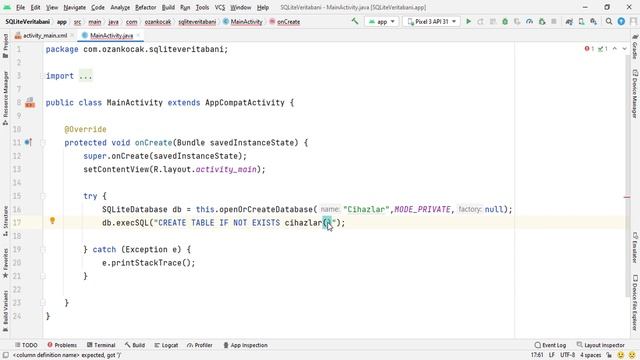The height and width of the screenshot is (360, 640).
Task: Close the MainActivity.java tab
Action: [x=138, y=36]
